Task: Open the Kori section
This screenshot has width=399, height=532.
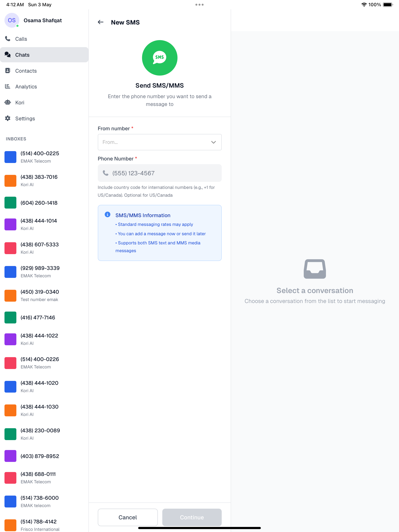Action: 44,102
